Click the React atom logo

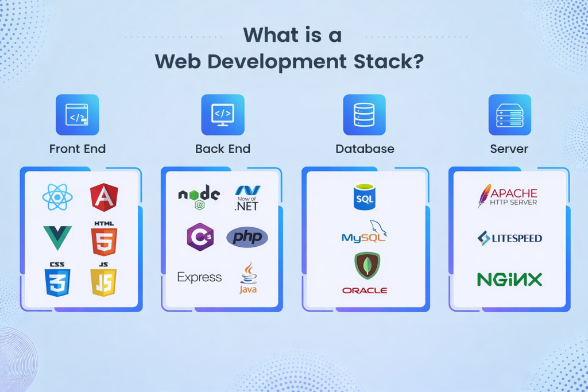point(57,198)
